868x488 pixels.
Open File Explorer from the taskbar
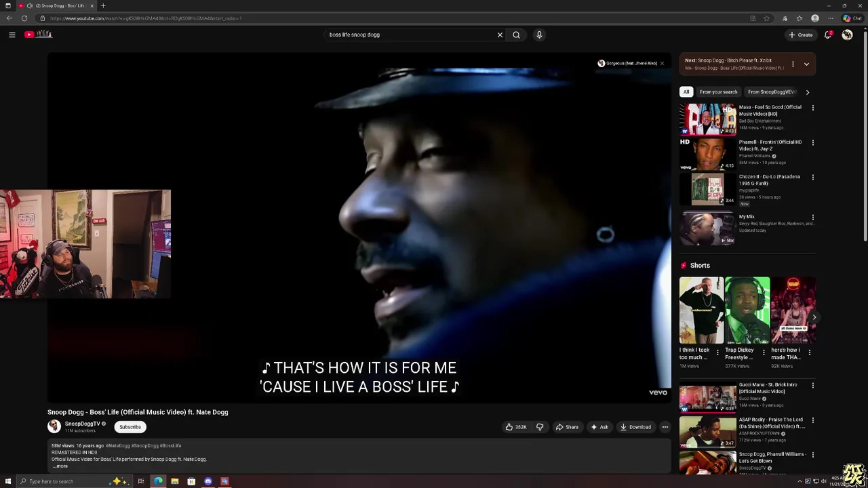tap(174, 481)
